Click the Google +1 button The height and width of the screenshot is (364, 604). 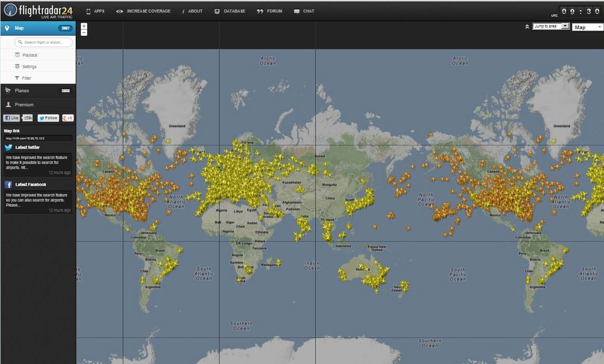click(x=68, y=117)
